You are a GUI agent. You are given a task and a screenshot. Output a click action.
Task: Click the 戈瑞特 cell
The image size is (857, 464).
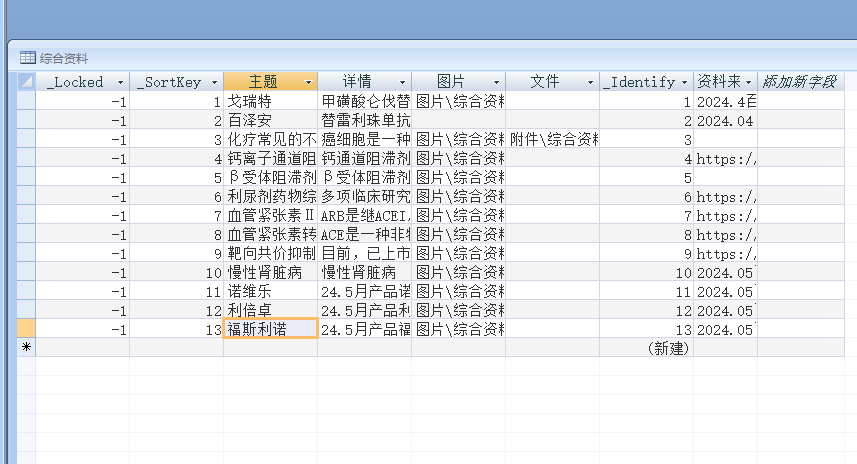coord(271,101)
